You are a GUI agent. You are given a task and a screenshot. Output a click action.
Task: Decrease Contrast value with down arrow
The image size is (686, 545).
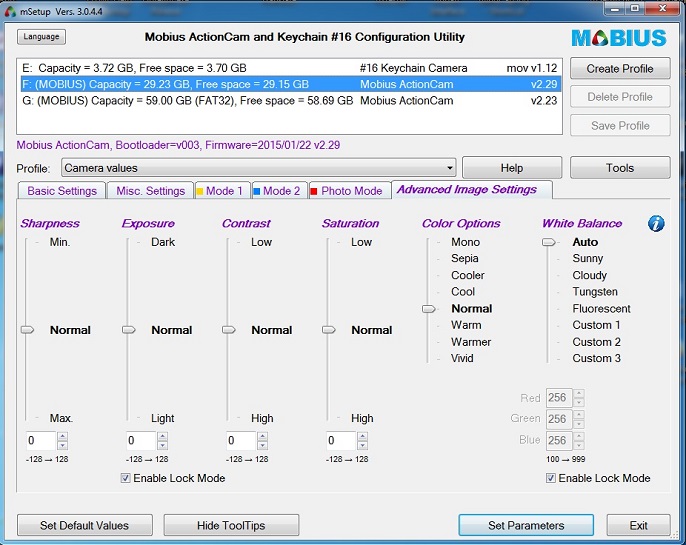coord(262,445)
